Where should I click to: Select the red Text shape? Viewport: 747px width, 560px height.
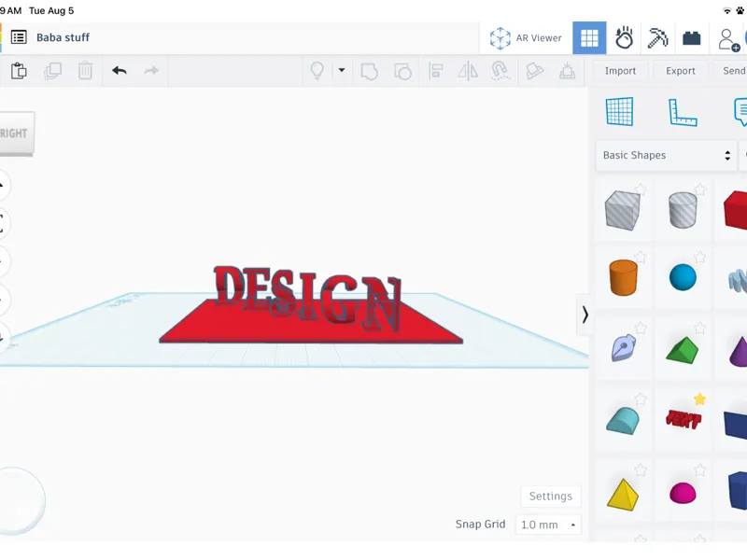[x=684, y=419]
